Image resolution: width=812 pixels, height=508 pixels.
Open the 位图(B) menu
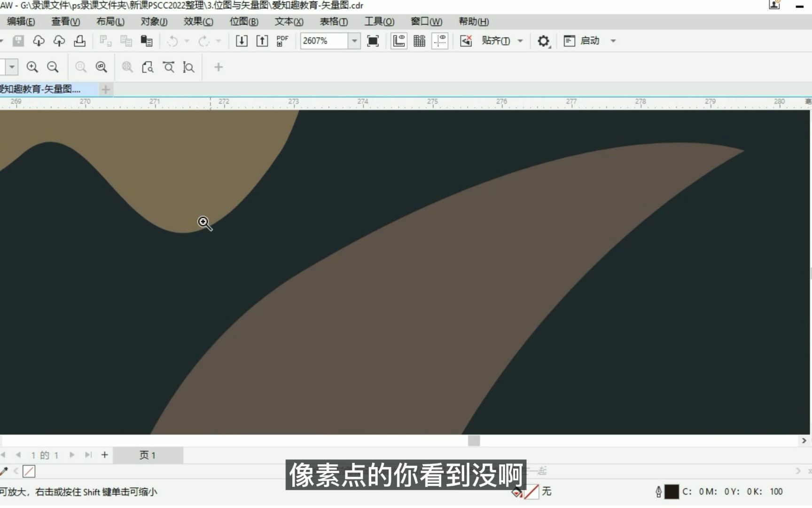243,22
